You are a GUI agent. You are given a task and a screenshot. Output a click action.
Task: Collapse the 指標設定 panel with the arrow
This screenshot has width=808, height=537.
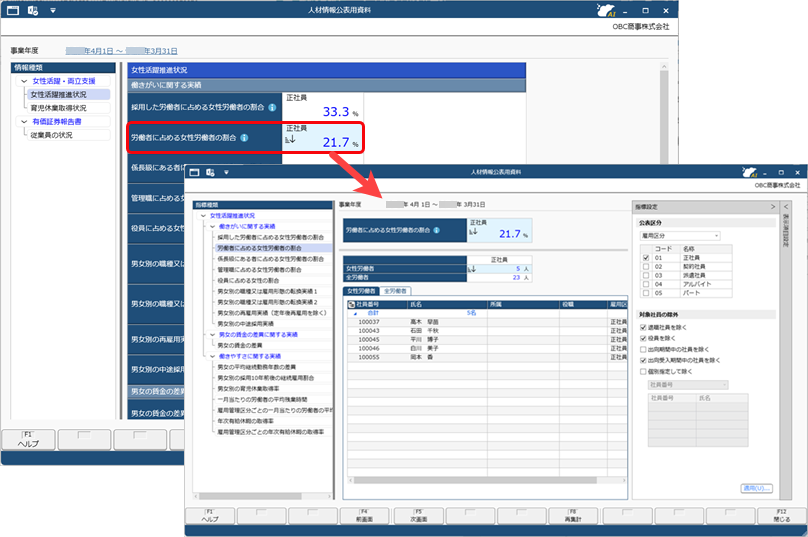coord(771,207)
